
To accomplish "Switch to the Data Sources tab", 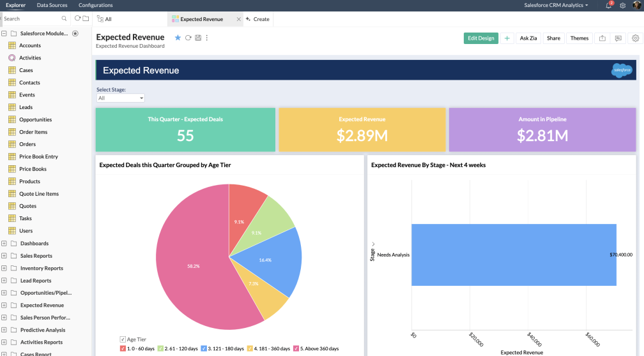I will [52, 5].
